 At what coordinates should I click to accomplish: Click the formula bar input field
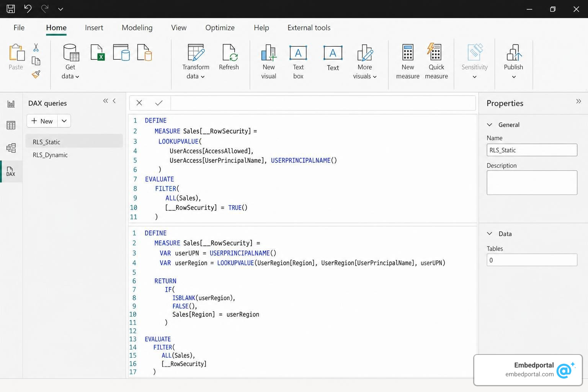pyautogui.click(x=323, y=103)
